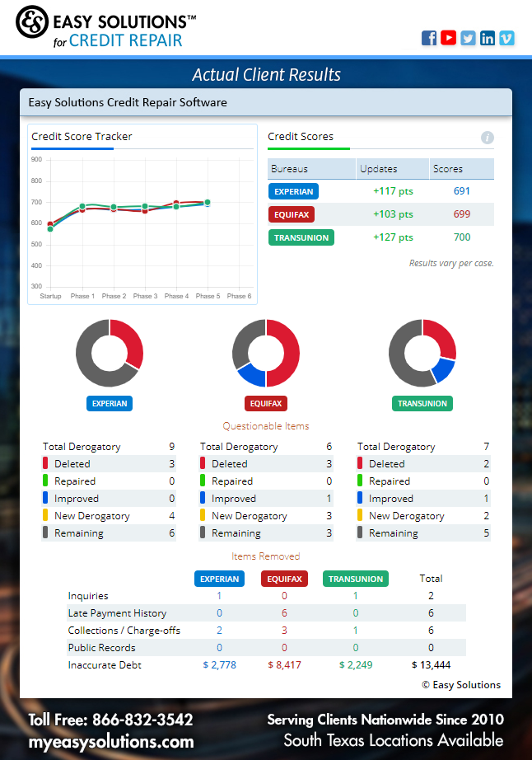Screen dimensions: 532x760
Task: Click the Credit Score Tracker heading
Action: (82, 137)
